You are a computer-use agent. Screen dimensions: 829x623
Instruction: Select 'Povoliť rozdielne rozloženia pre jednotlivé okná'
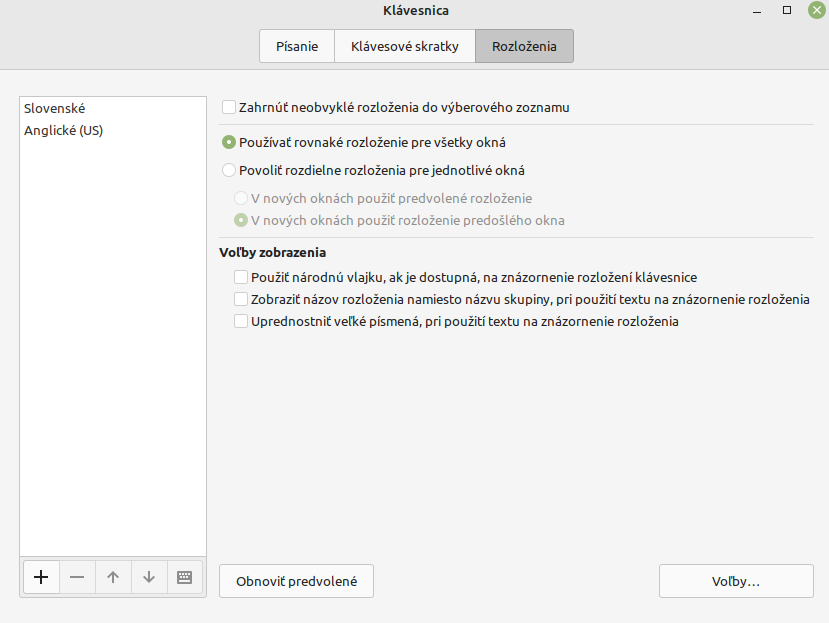(x=229, y=170)
